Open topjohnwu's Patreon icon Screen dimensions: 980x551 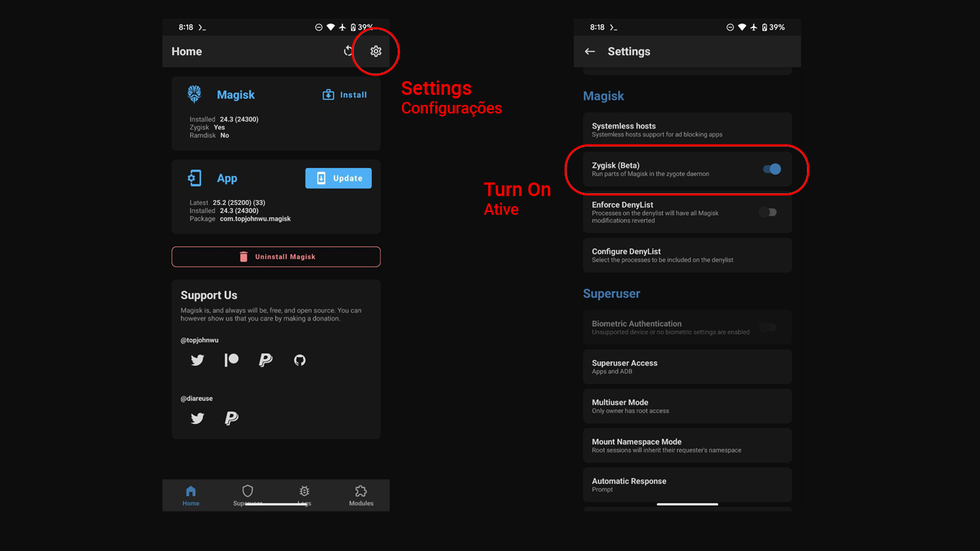(231, 360)
